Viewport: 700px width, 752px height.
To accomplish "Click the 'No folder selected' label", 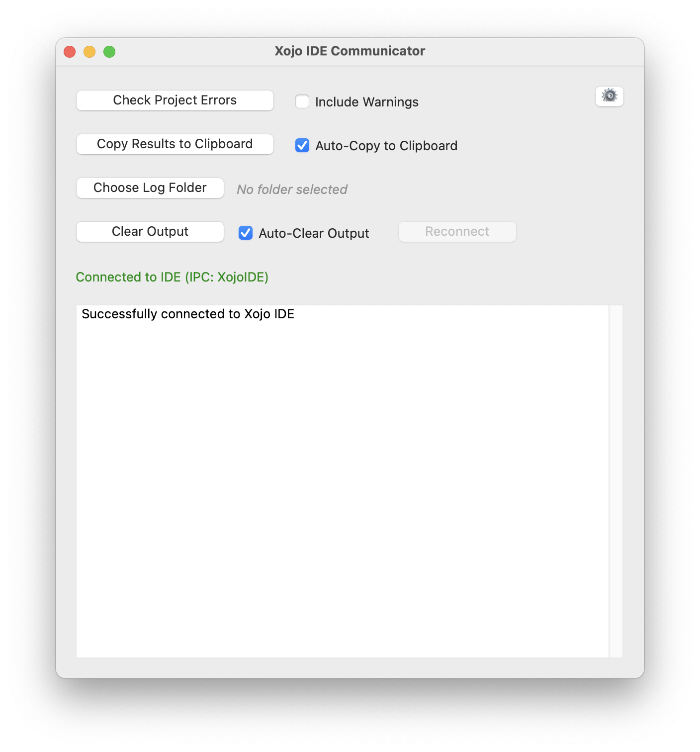I will click(292, 189).
